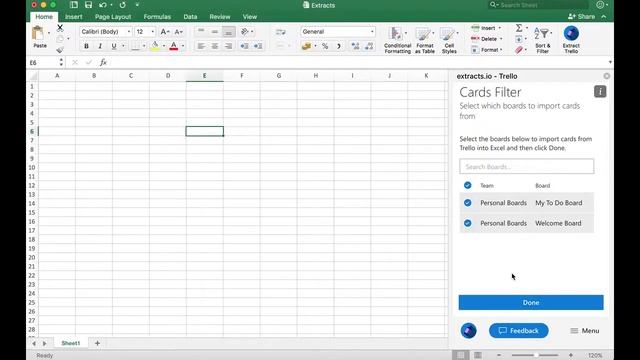Align cell content to top
This screenshot has width=640, height=360.
(201, 31)
